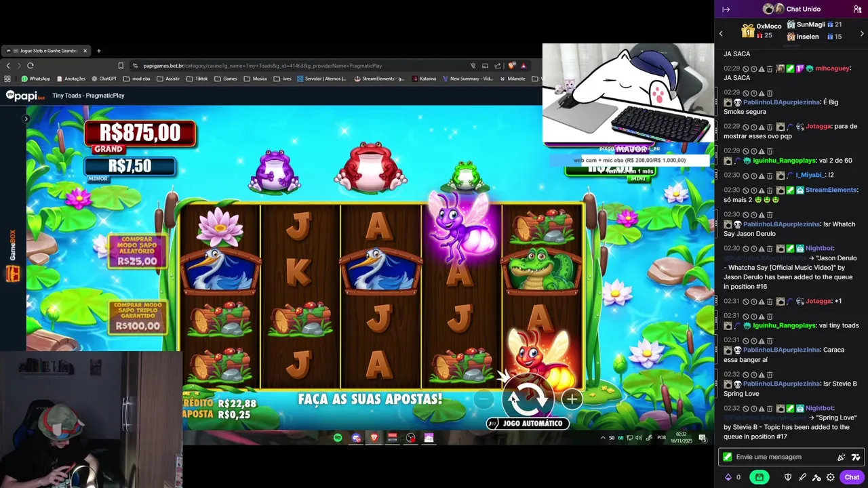Image resolution: width=868 pixels, height=488 pixels.
Task: Open a new browser tab
Action: click(x=98, y=51)
